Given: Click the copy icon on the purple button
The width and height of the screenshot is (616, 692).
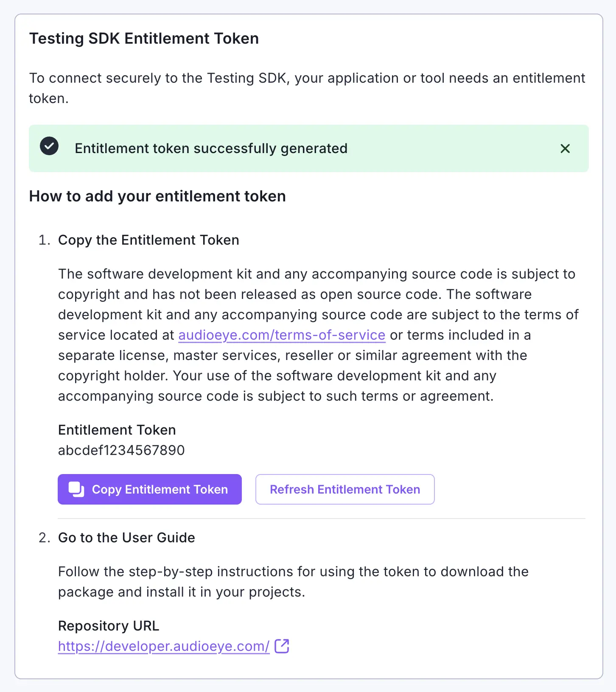Looking at the screenshot, I should 76,489.
